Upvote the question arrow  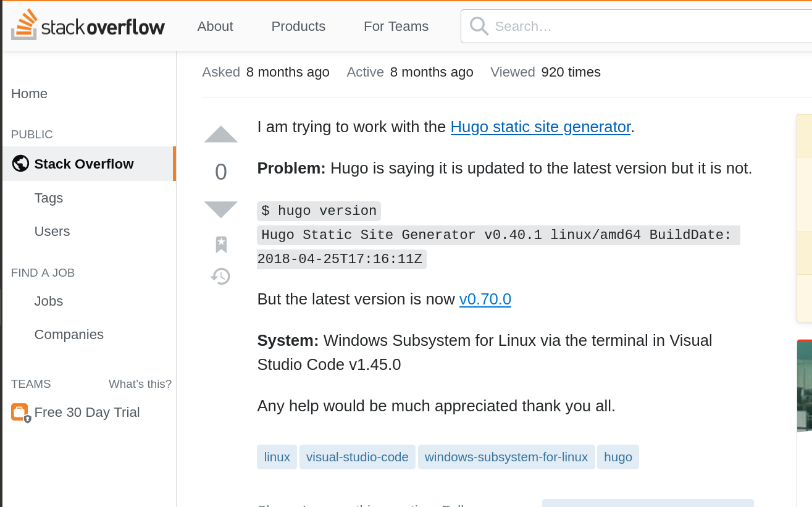(x=221, y=134)
